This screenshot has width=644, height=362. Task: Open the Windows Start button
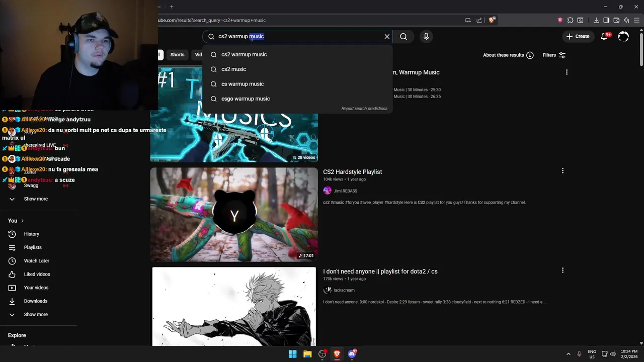point(292,354)
